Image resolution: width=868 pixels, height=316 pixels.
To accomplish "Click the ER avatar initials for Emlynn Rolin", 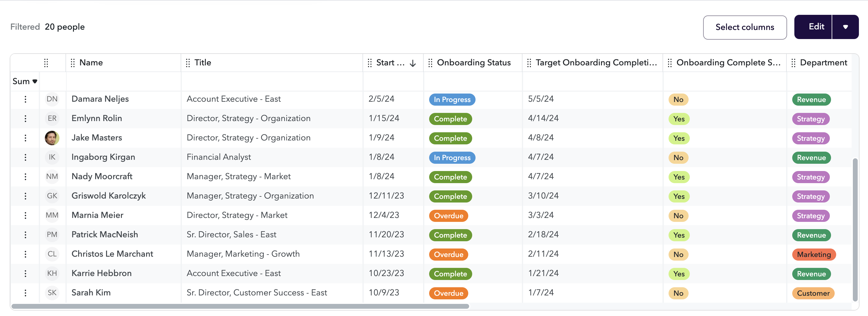I will point(52,118).
